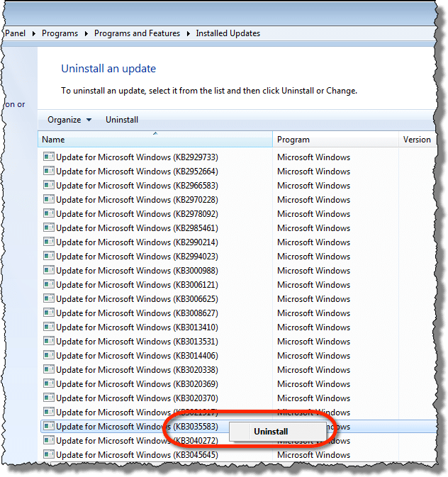Navigate to Control Panel breadcrumb segment
Viewport: 448px width, 477px height.
click(15, 33)
